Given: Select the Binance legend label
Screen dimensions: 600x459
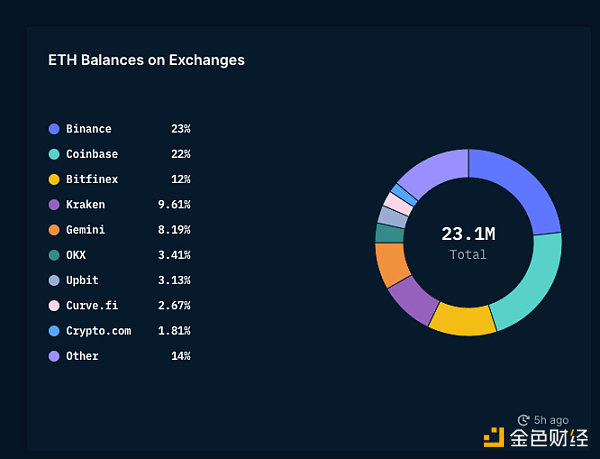Looking at the screenshot, I should [x=89, y=129].
